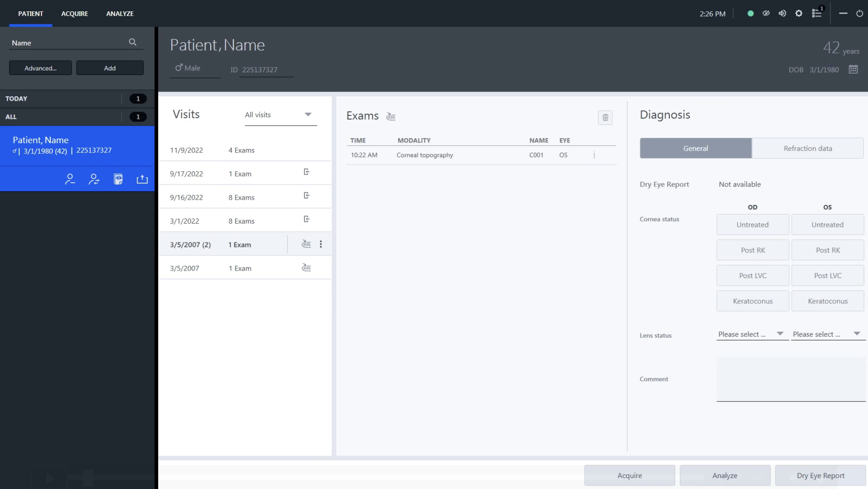
Task: Click the Acquire button at bottom
Action: (629, 475)
